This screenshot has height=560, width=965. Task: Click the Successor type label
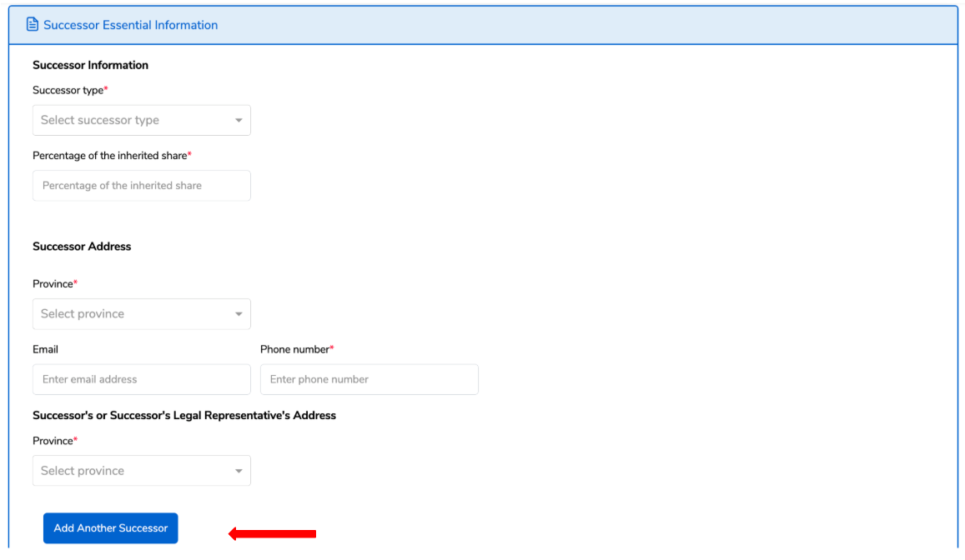pyautogui.click(x=70, y=90)
